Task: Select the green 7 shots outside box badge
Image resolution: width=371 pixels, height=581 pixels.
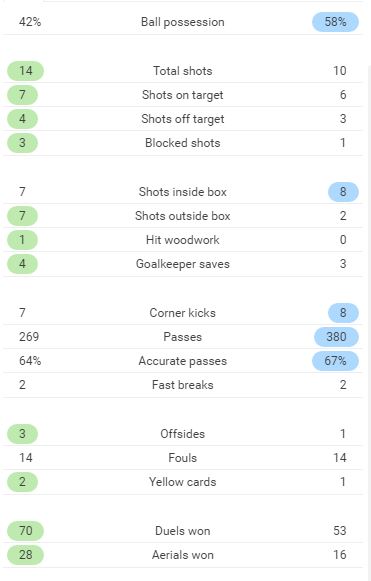Action: (x=22, y=216)
